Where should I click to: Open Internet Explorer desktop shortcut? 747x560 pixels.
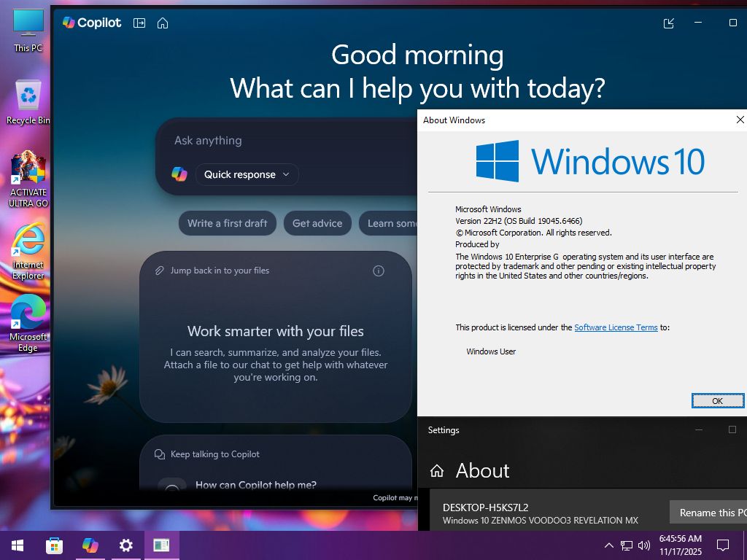[x=28, y=252]
